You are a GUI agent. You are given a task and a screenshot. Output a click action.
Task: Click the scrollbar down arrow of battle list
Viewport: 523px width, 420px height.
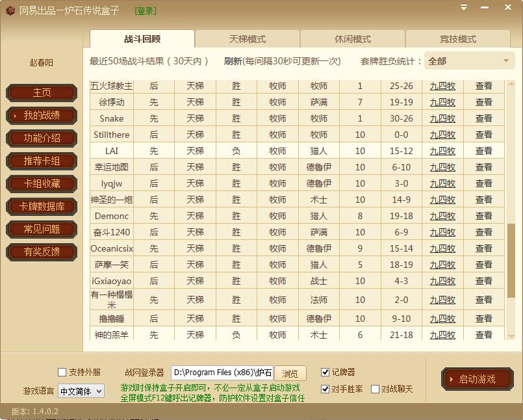click(511, 337)
